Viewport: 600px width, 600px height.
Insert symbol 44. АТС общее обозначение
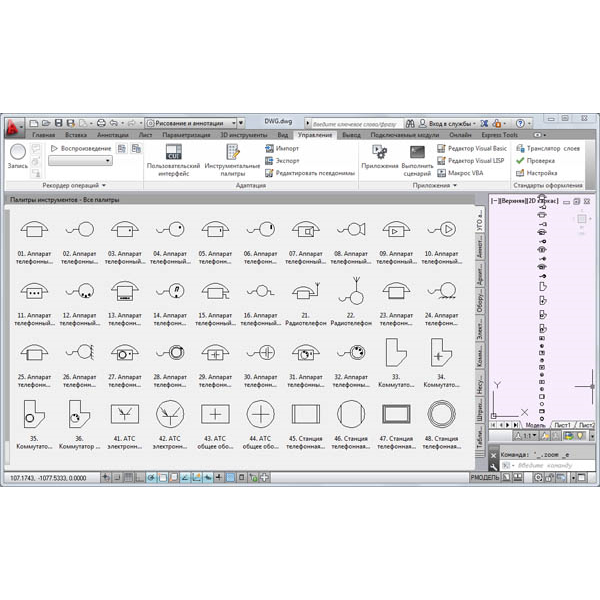coord(260,426)
